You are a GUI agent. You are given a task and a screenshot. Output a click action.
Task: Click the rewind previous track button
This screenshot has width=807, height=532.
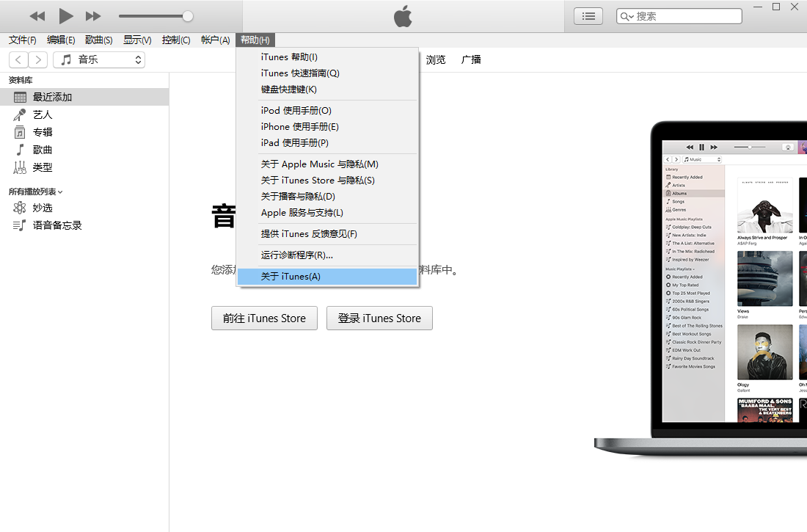point(37,16)
